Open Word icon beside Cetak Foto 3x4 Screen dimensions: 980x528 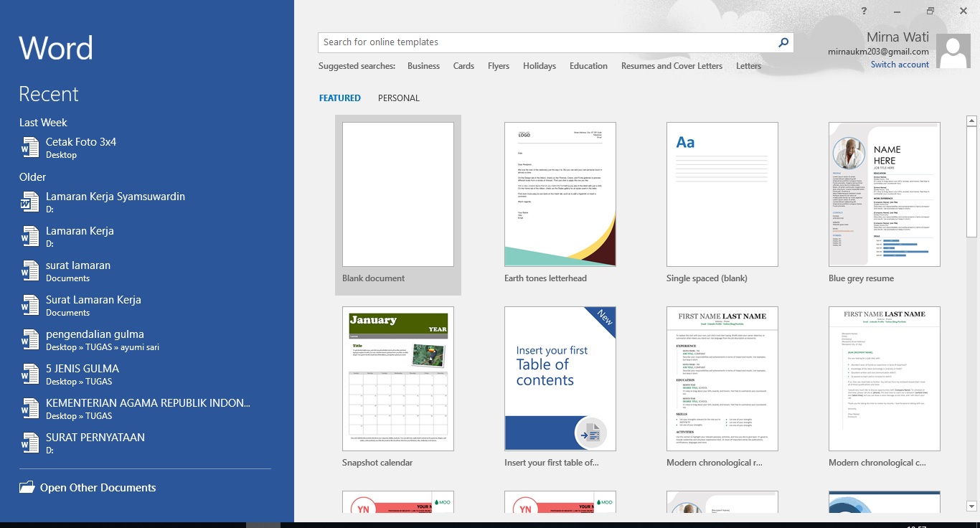pos(29,148)
